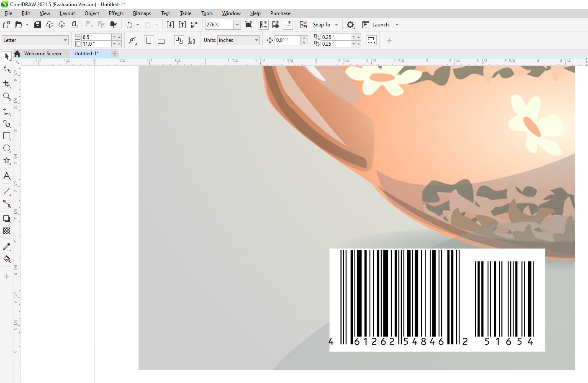588x383 pixels.
Task: Toggle show grid
Action: [x=276, y=25]
